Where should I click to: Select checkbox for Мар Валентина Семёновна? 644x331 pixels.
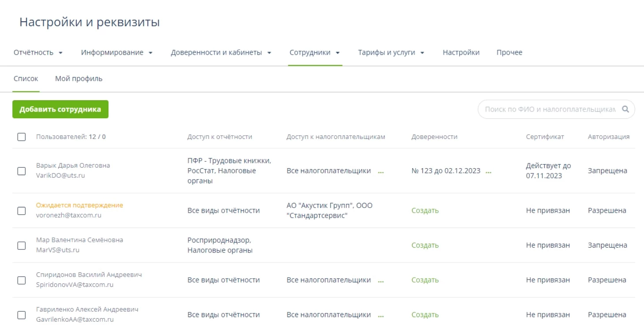22,246
